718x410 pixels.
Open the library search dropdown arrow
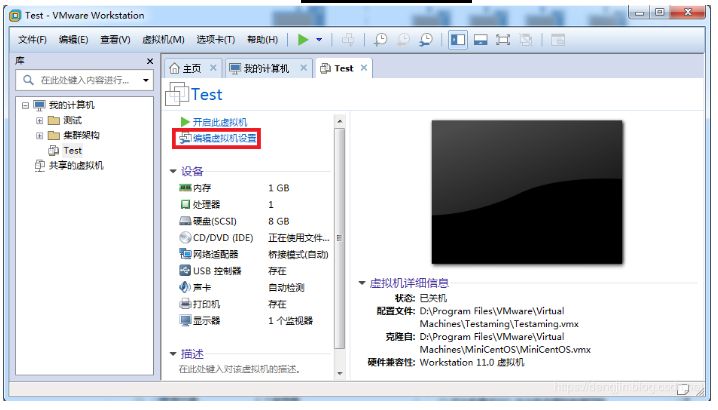(x=146, y=80)
